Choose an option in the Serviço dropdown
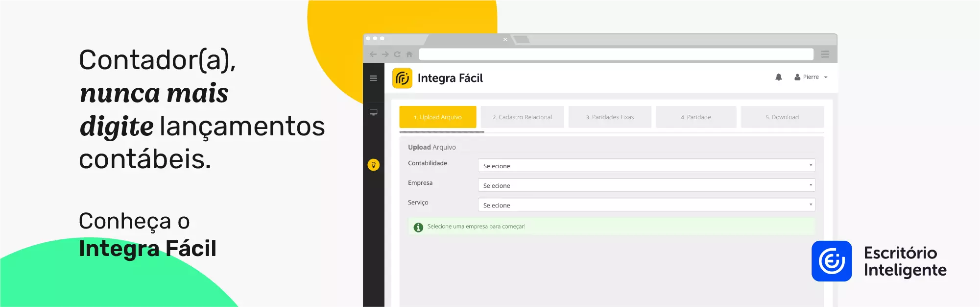980x307 pixels. [646, 205]
